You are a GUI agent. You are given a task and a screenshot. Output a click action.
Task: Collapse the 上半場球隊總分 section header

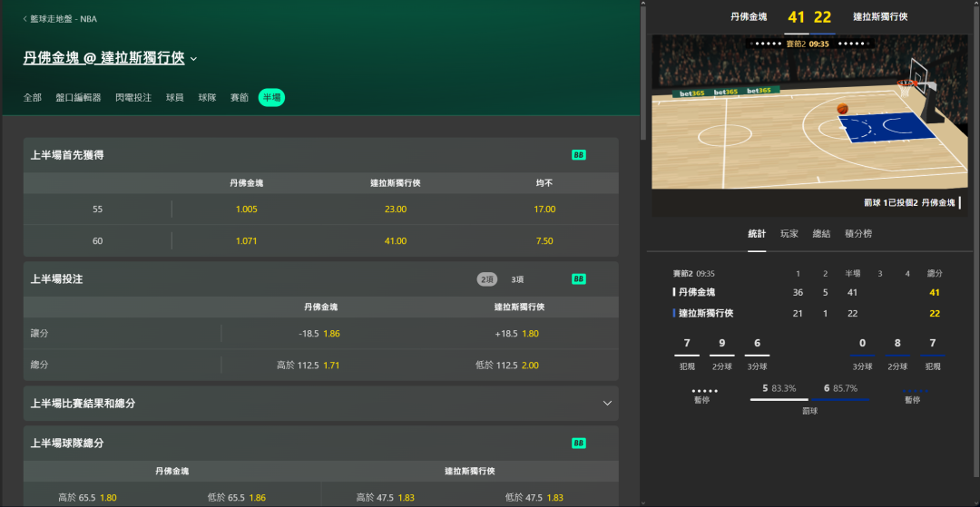click(320, 444)
